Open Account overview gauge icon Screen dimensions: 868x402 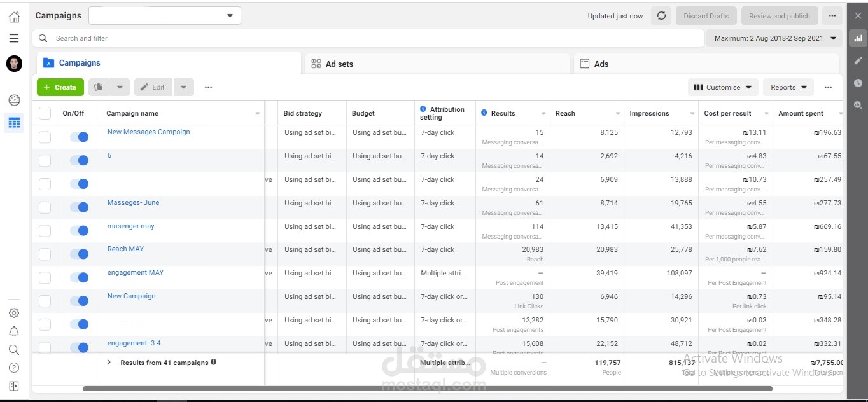pyautogui.click(x=14, y=100)
